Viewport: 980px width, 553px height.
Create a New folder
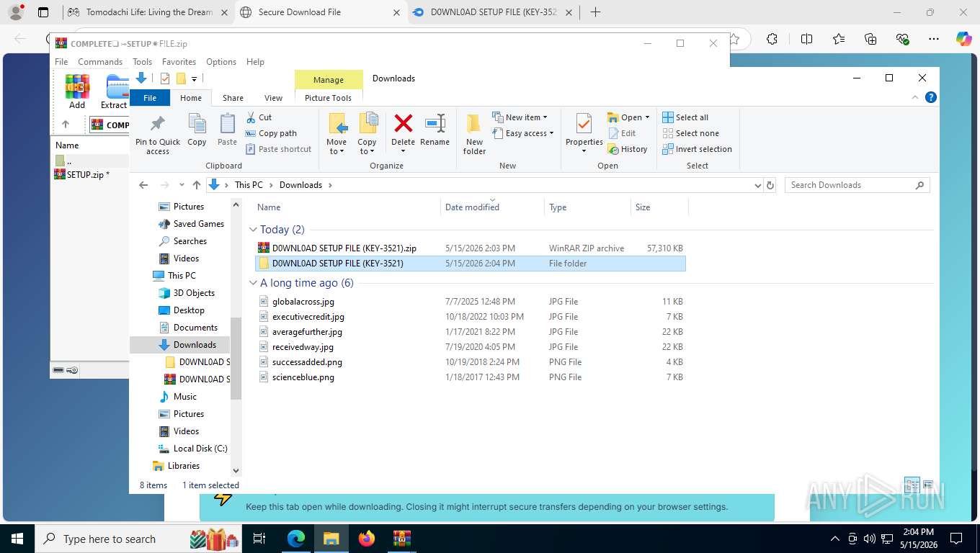(x=474, y=134)
